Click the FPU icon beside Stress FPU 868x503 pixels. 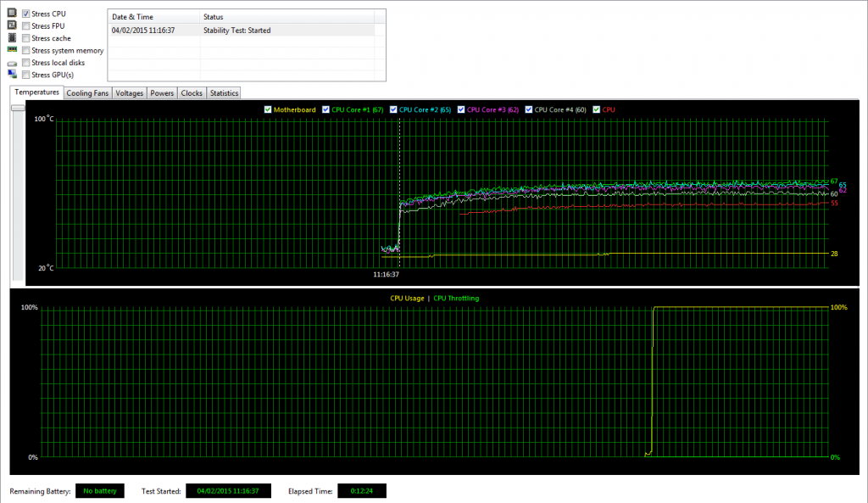[x=12, y=25]
